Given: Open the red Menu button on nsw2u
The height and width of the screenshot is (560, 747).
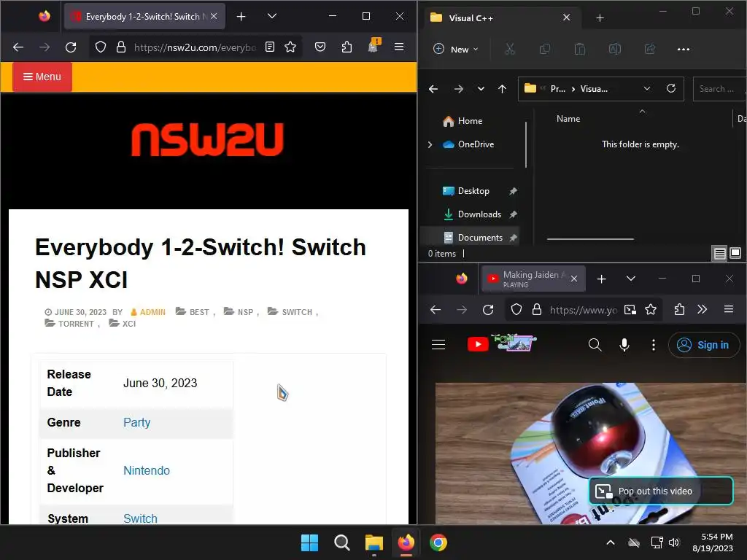Looking at the screenshot, I should coord(42,77).
